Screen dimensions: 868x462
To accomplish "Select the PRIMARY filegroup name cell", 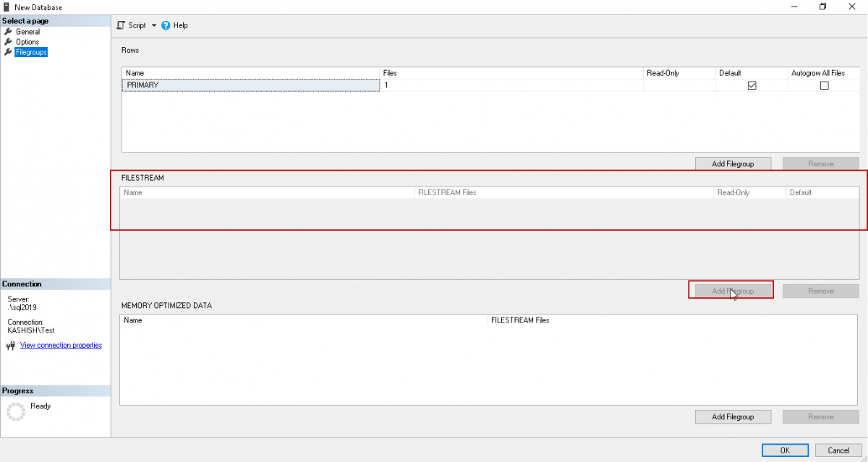I will [x=251, y=85].
